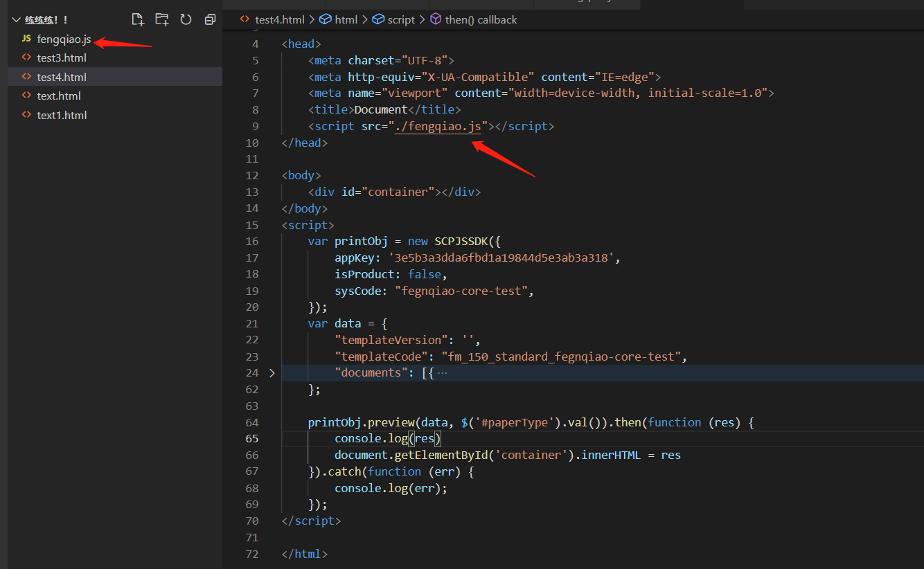This screenshot has width=924, height=569.
Task: Click the HTML icon beside test3.html
Action: pyautogui.click(x=26, y=57)
